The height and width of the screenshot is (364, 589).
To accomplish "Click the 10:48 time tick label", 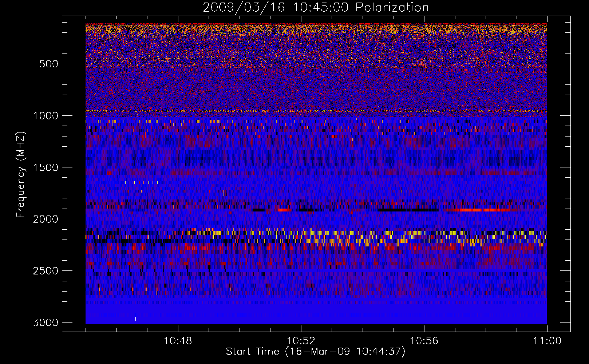I will tap(178, 341).
